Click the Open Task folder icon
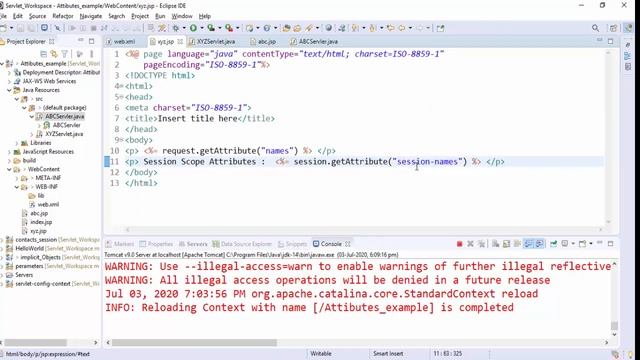 297,28
